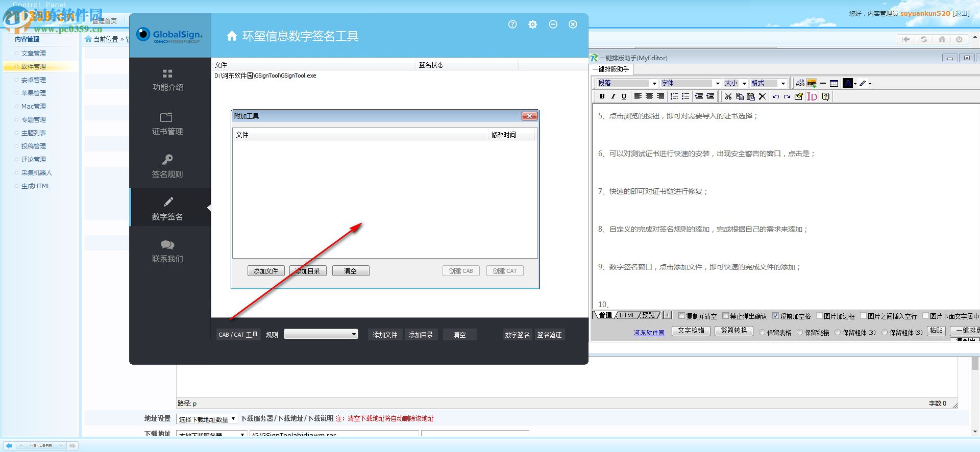This screenshot has height=452, width=980.
Task: Insert bulleted list in MyEditor
Action: coord(685,96)
